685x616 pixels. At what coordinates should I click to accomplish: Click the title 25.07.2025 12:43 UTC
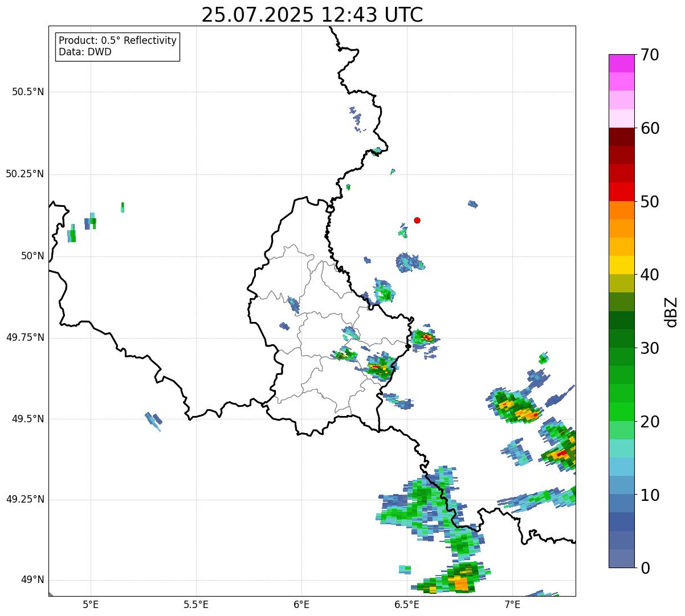pos(312,15)
